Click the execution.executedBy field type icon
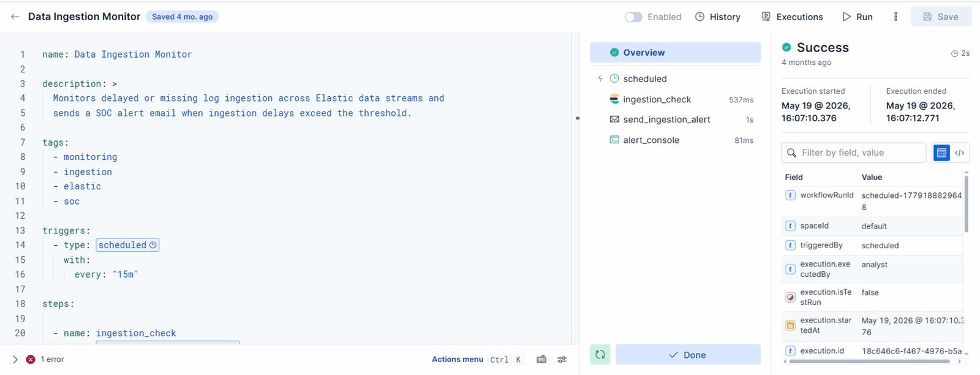 point(790,269)
